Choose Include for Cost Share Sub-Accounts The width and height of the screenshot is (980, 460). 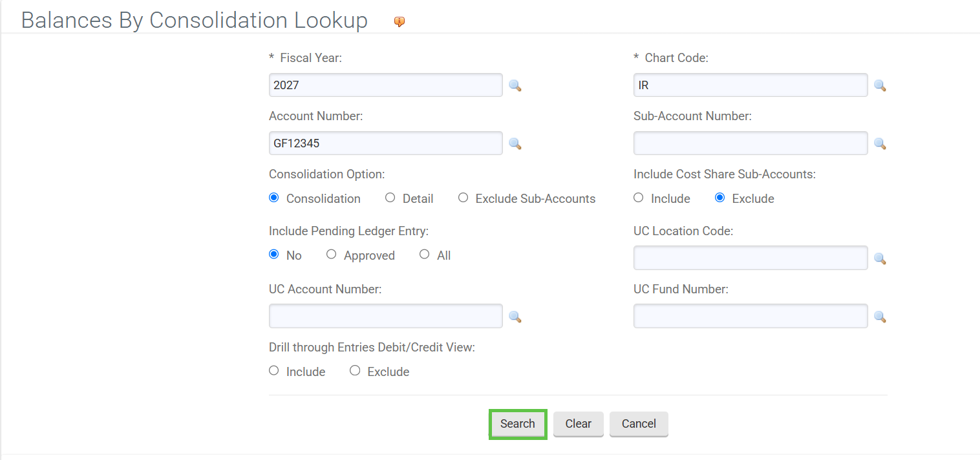coord(638,198)
